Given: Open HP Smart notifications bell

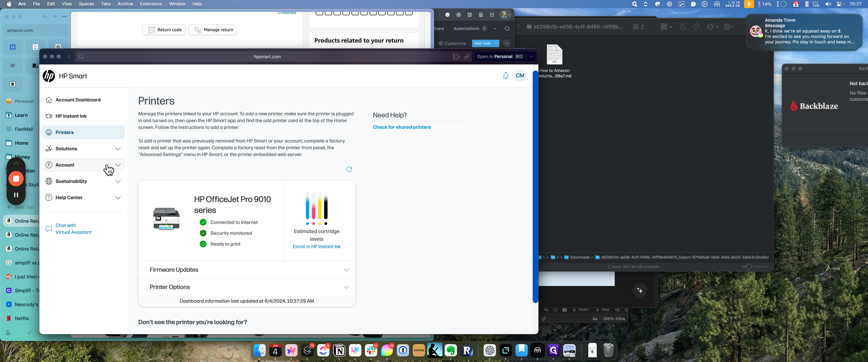Looking at the screenshot, I should point(505,76).
